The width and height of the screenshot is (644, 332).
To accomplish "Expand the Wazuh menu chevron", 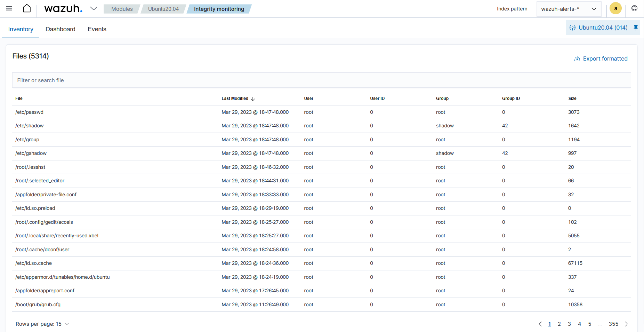I will pos(94,9).
